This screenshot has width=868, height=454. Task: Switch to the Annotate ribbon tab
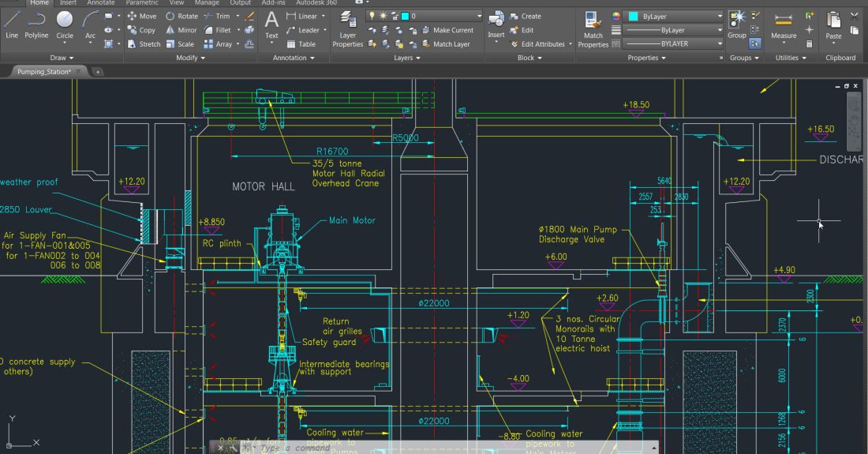pos(101,3)
